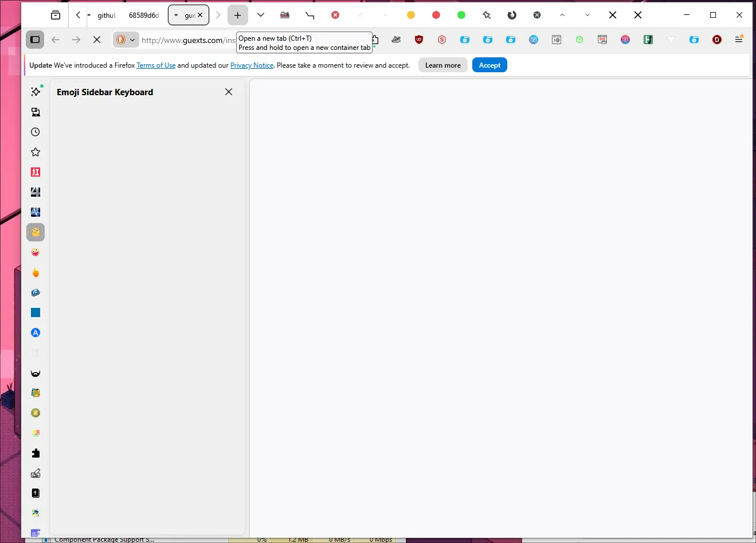Select the Emoji Sidebar Keyboard icon
756x543 pixels.
pos(35,232)
